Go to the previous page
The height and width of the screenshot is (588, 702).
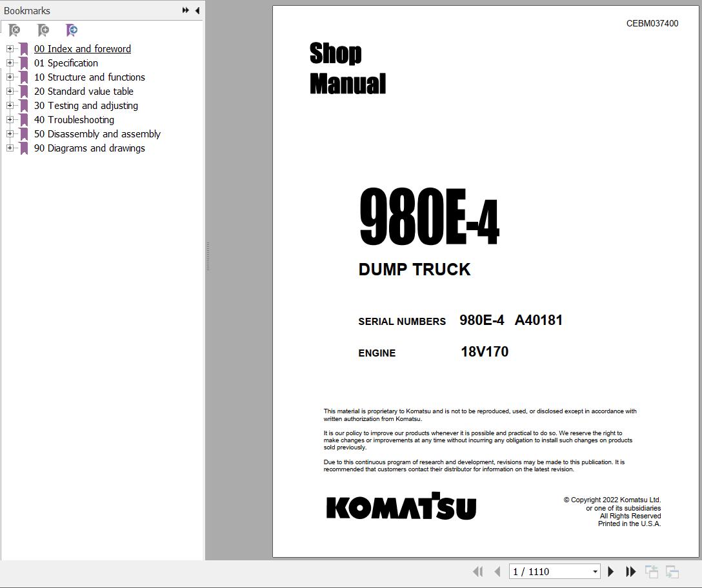click(x=497, y=571)
